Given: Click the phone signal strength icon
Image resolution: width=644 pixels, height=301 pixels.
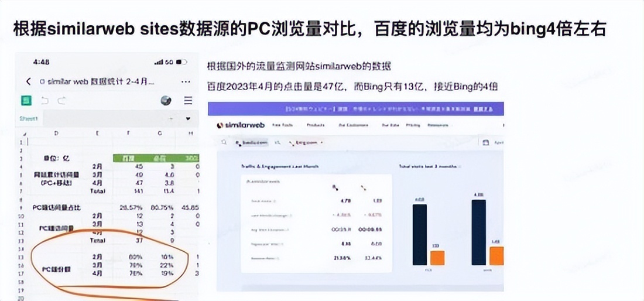Looking at the screenshot, I should tap(159, 62).
